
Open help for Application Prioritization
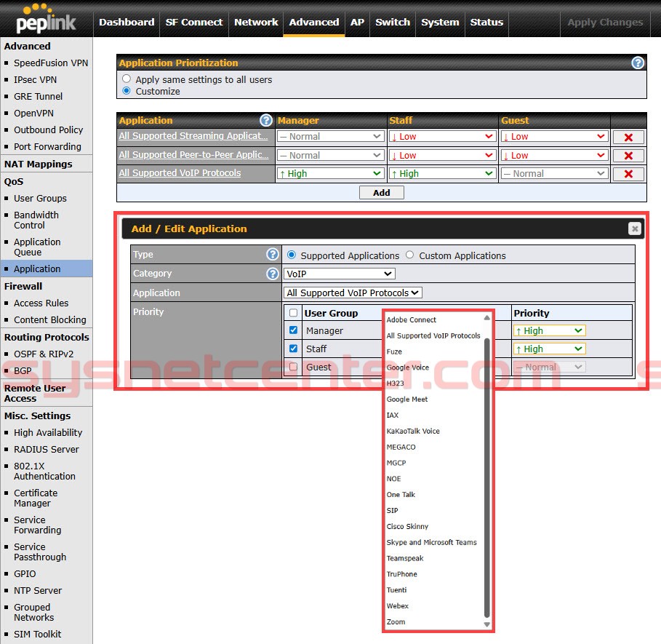pyautogui.click(x=638, y=63)
